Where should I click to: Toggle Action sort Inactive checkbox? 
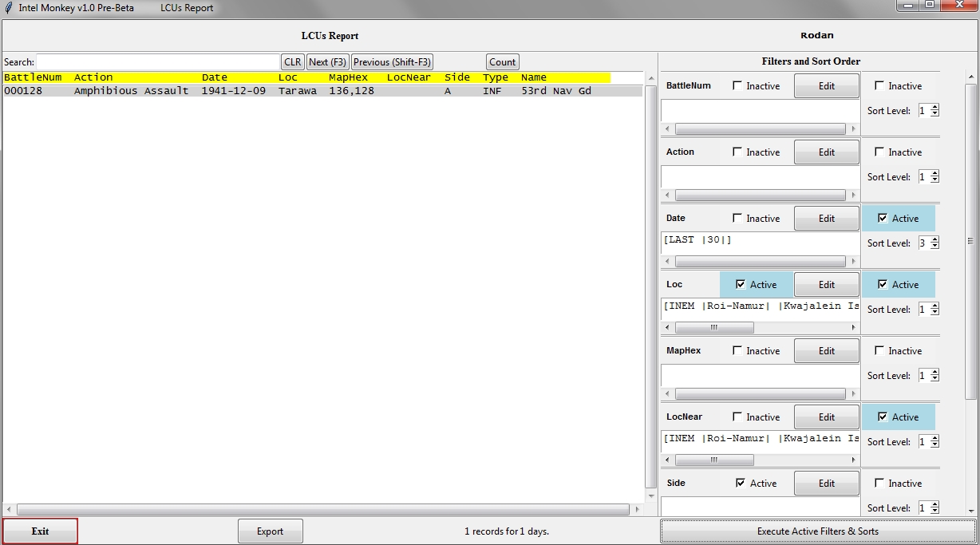(x=879, y=152)
